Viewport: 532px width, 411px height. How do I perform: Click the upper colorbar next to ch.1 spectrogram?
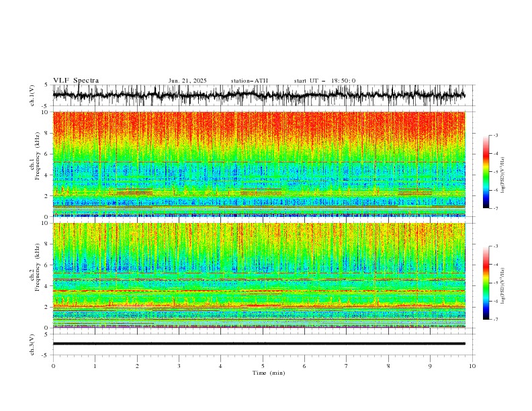(x=486, y=172)
